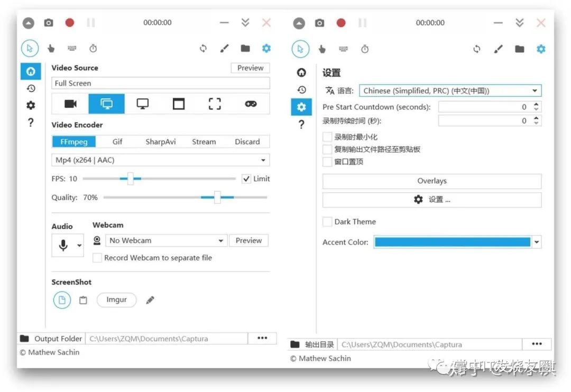Open recent history tab in left sidebar
Image resolution: width=571 pixels, height=392 pixels.
(x=31, y=88)
